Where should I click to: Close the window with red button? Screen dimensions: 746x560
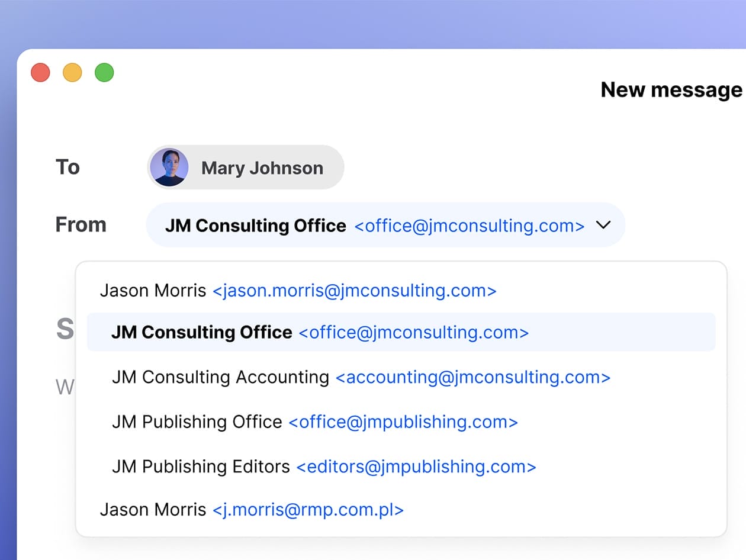coord(40,73)
